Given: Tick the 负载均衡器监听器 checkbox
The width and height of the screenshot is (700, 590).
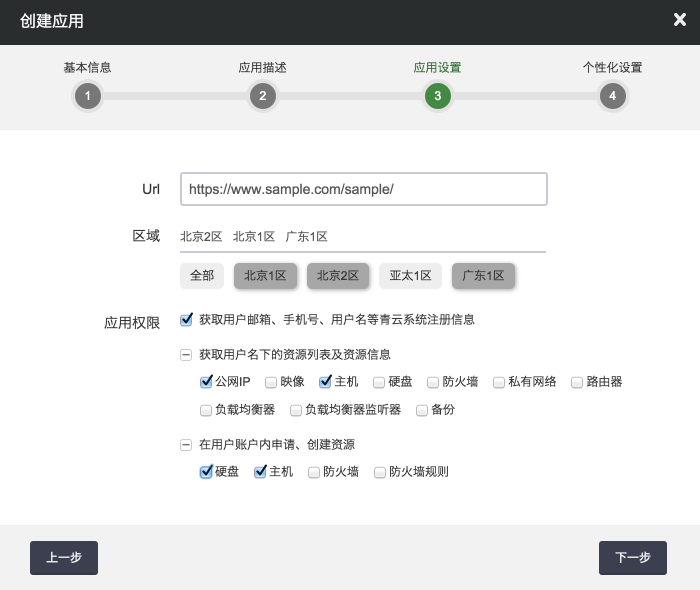Looking at the screenshot, I should (x=296, y=410).
